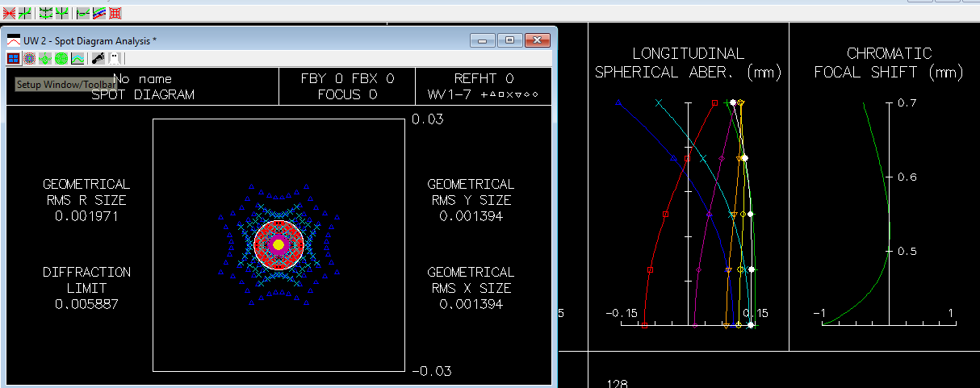Click the green dipping curve on axis icon

pos(83,14)
